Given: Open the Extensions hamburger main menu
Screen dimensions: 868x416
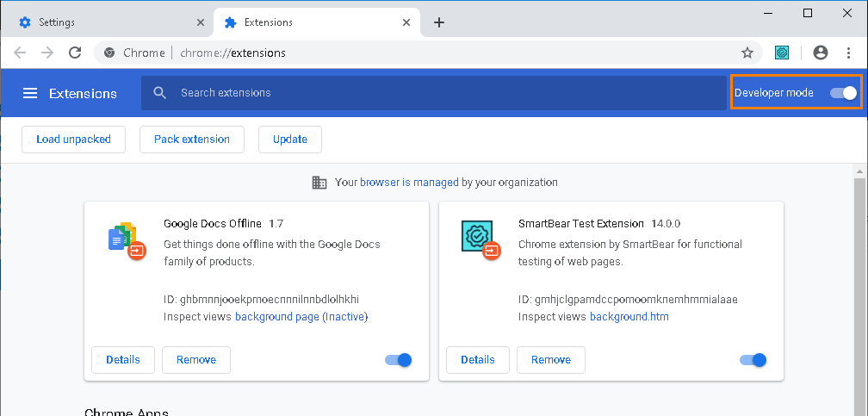Looking at the screenshot, I should tap(30, 93).
